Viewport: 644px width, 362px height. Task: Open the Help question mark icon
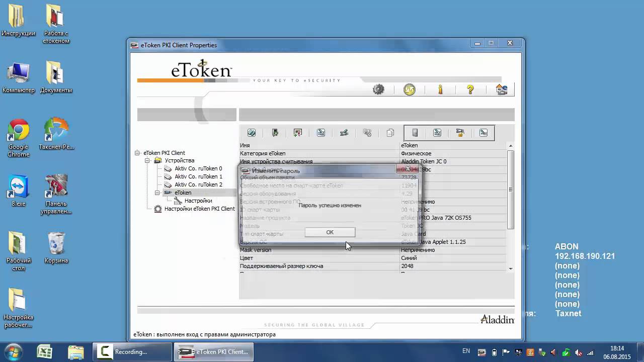pyautogui.click(x=470, y=89)
